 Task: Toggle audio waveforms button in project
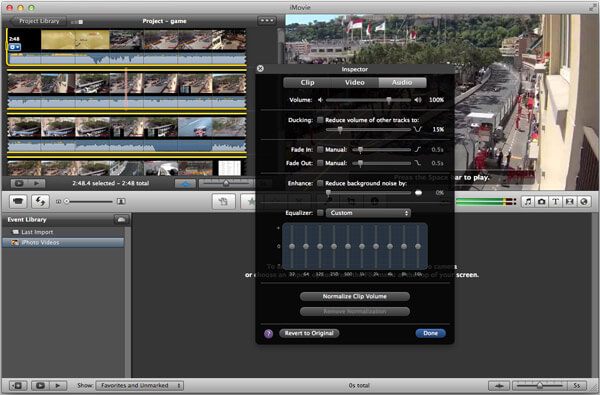pyautogui.click(x=185, y=184)
